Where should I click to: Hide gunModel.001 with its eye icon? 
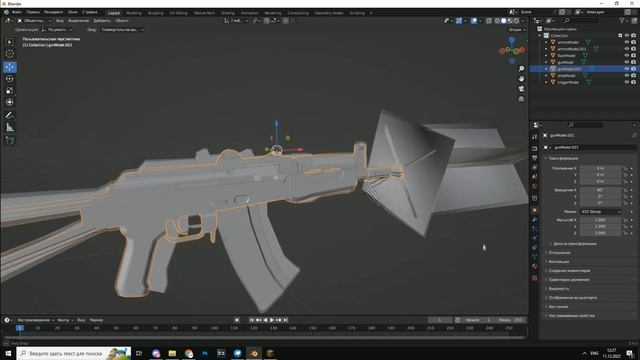pyautogui.click(x=627, y=69)
